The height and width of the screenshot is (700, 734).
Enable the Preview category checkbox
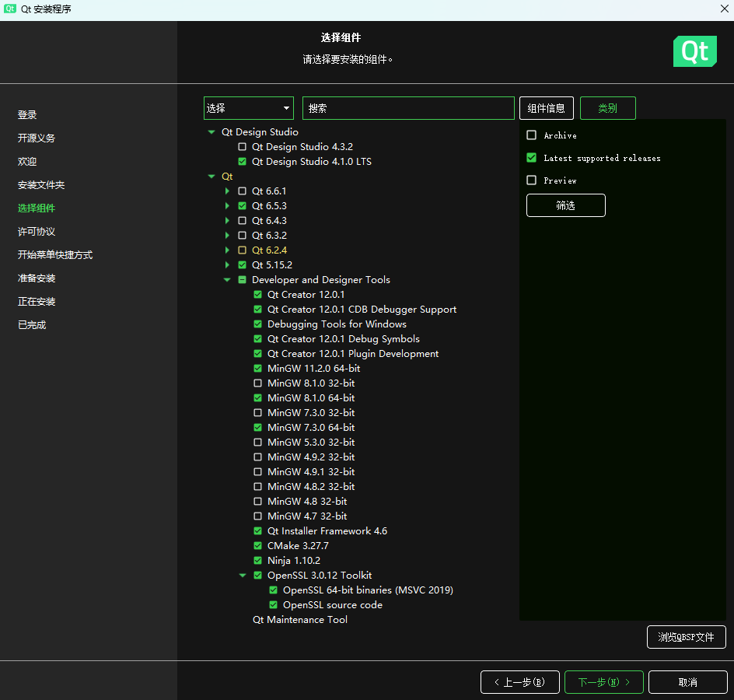click(x=531, y=180)
